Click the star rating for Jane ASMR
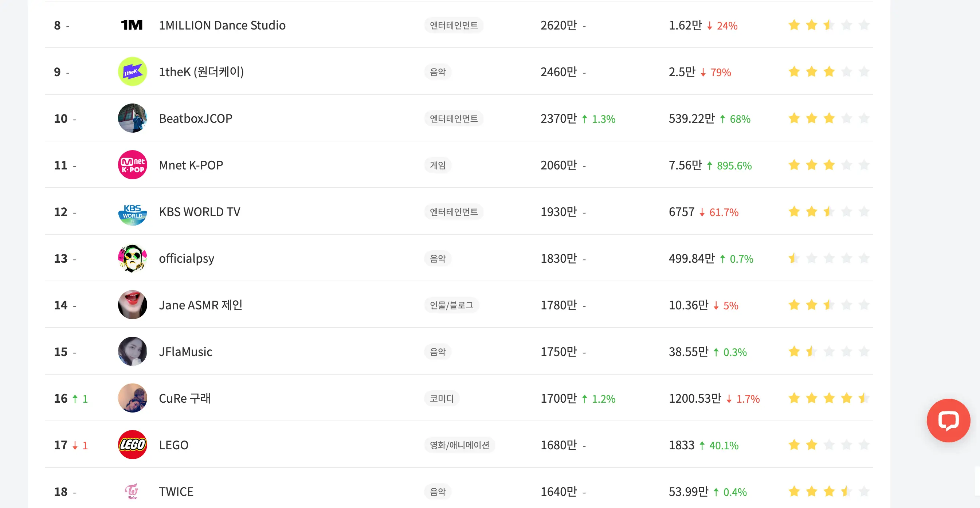The height and width of the screenshot is (508, 980). click(x=828, y=305)
